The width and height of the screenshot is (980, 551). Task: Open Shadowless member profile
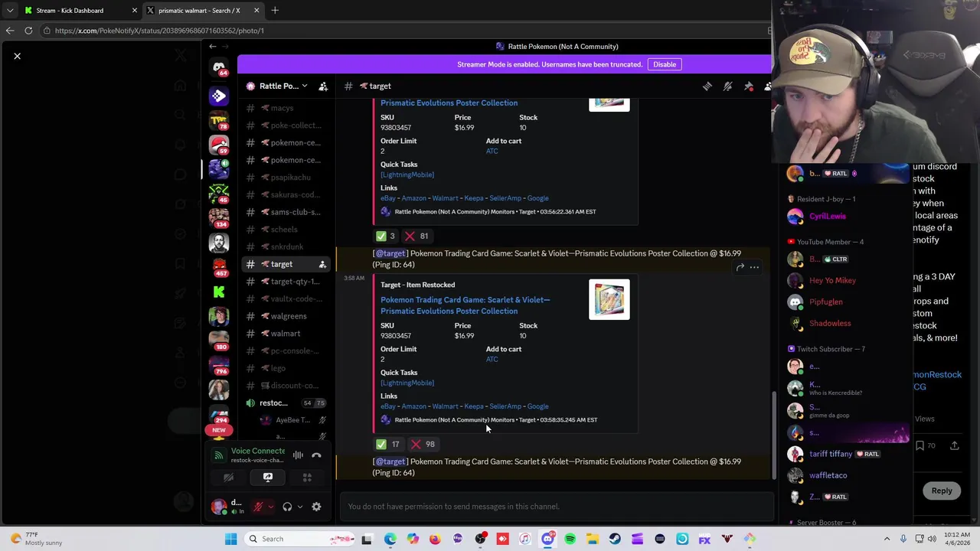[x=830, y=323]
